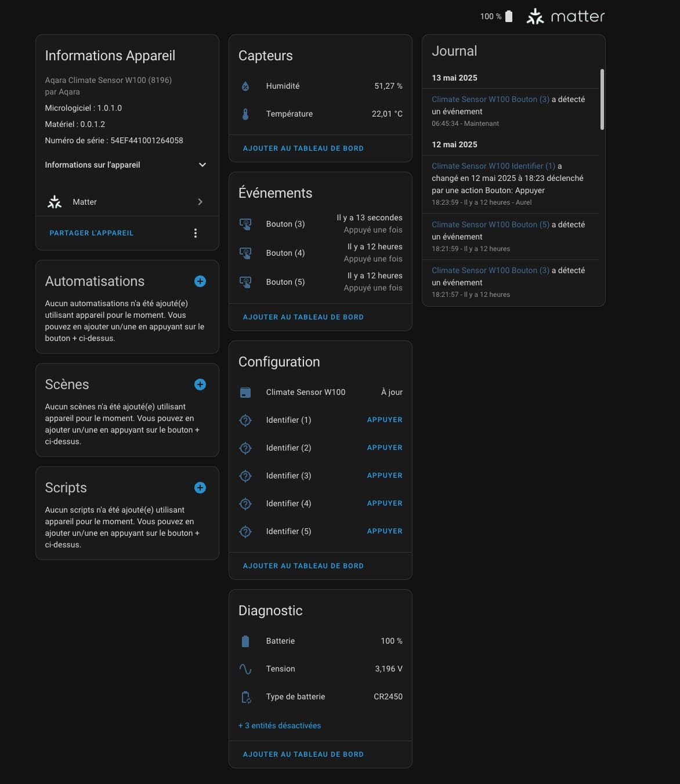Image resolution: width=680 pixels, height=784 pixels.
Task: Click the Matter icon in Informations Appareil
Action: [x=55, y=202]
